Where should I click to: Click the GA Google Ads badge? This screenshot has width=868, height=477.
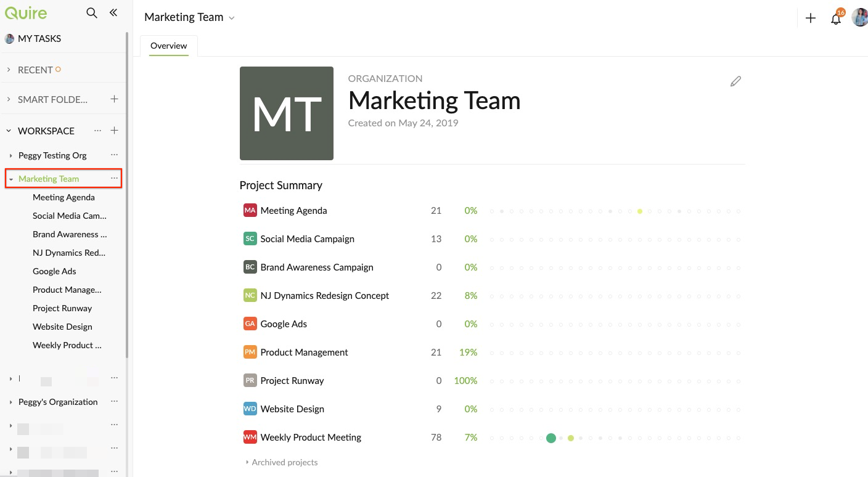pyautogui.click(x=250, y=324)
